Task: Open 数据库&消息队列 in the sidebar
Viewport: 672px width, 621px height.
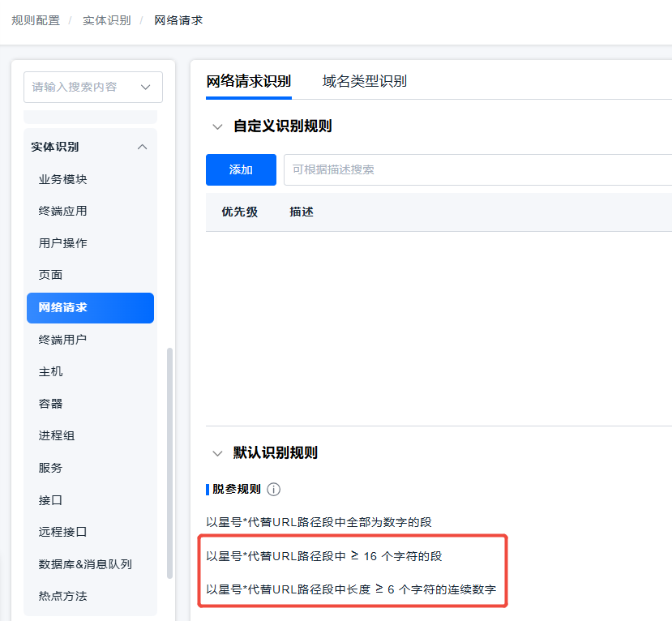Action: [x=85, y=564]
